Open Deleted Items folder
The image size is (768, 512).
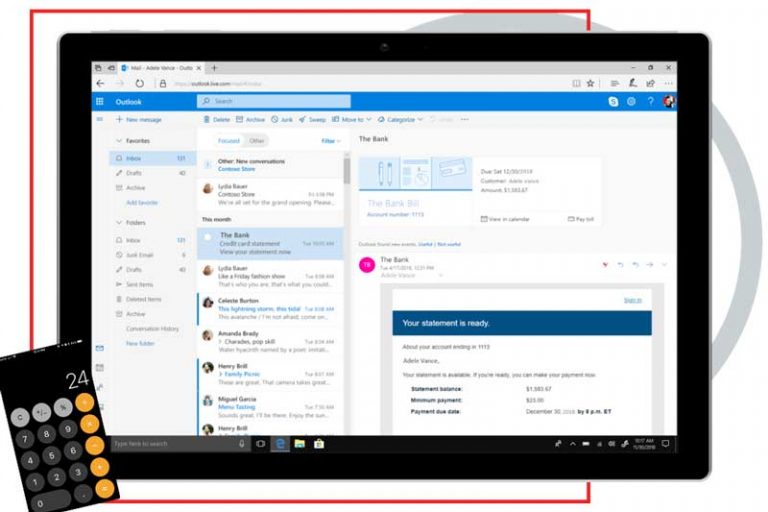tap(152, 299)
